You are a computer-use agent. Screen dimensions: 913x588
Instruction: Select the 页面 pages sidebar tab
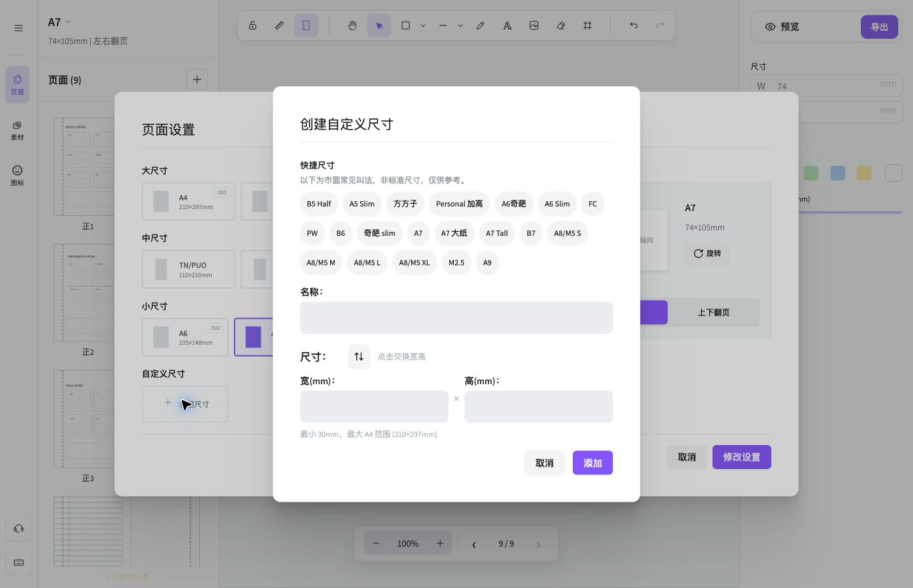(x=17, y=85)
